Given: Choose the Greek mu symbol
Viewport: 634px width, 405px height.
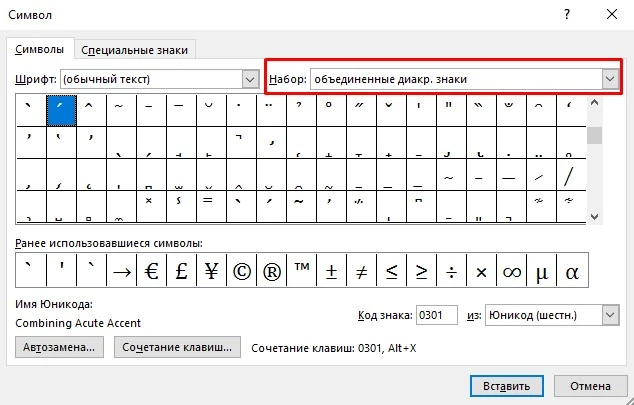Looking at the screenshot, I should click(541, 271).
